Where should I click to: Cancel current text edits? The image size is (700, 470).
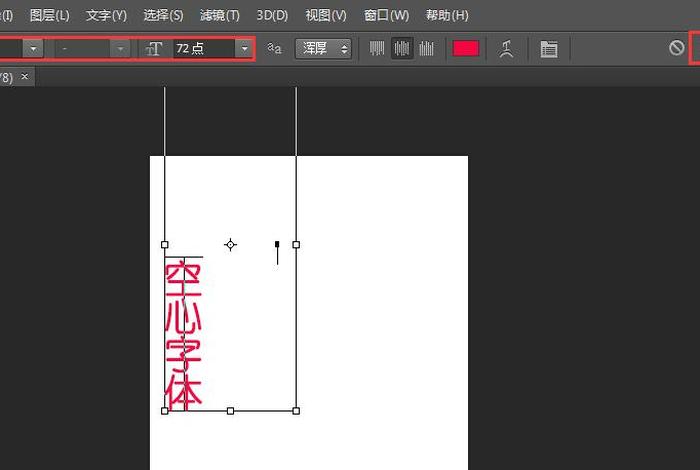pos(676,47)
